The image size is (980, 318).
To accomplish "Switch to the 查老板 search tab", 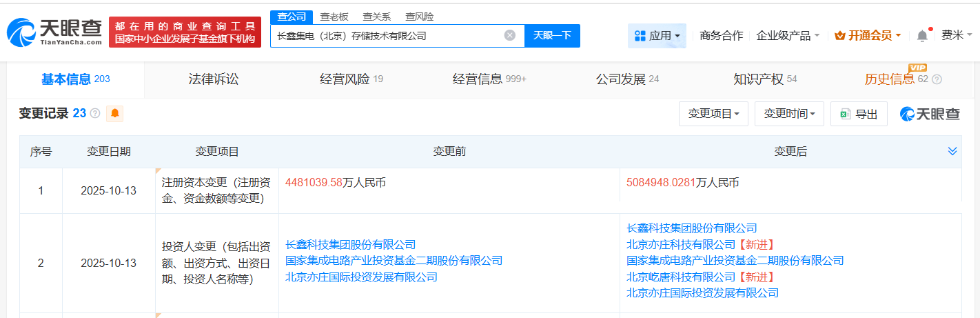I will 334,17.
